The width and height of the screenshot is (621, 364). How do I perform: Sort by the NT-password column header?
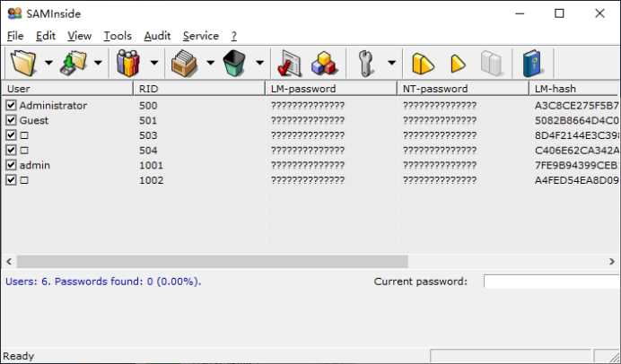pos(463,89)
